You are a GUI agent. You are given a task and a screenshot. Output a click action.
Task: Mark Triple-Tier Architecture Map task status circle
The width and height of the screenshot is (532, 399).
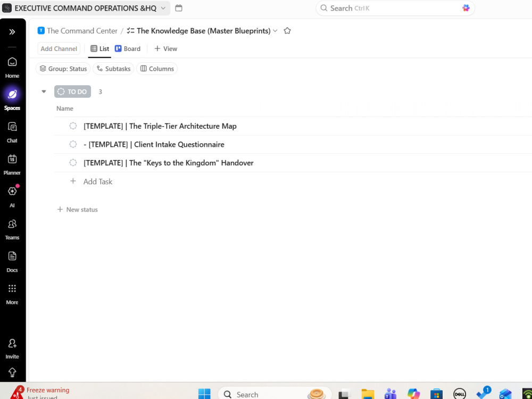[x=73, y=126]
